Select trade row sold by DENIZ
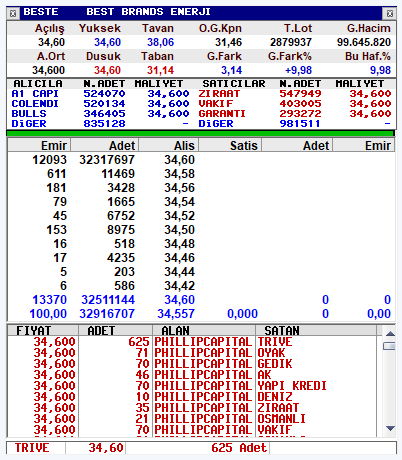This screenshot has width=402, height=460. (x=192, y=397)
